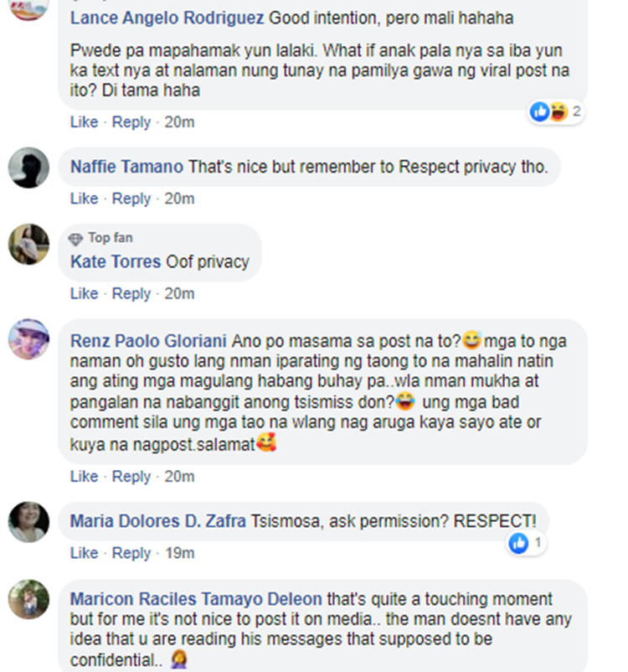Open Maricon Raciles Tamayo Deleon's name link
This screenshot has width=628, height=672.
(196, 599)
